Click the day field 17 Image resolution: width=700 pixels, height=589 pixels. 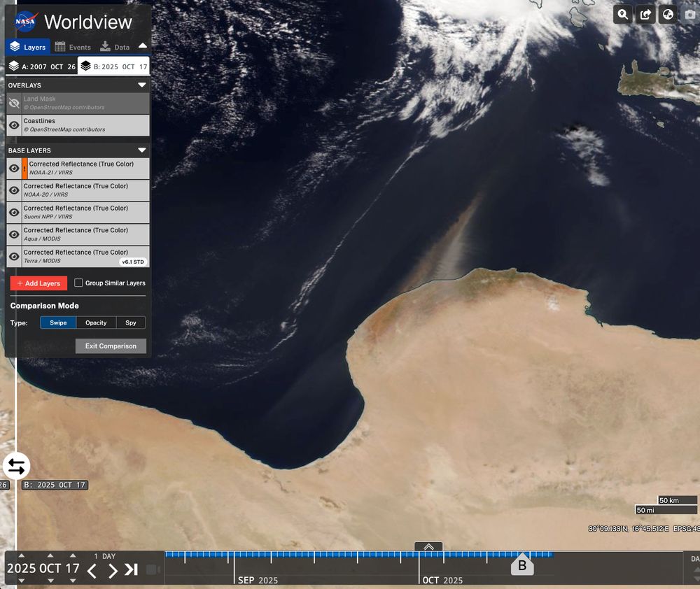[x=73, y=568]
